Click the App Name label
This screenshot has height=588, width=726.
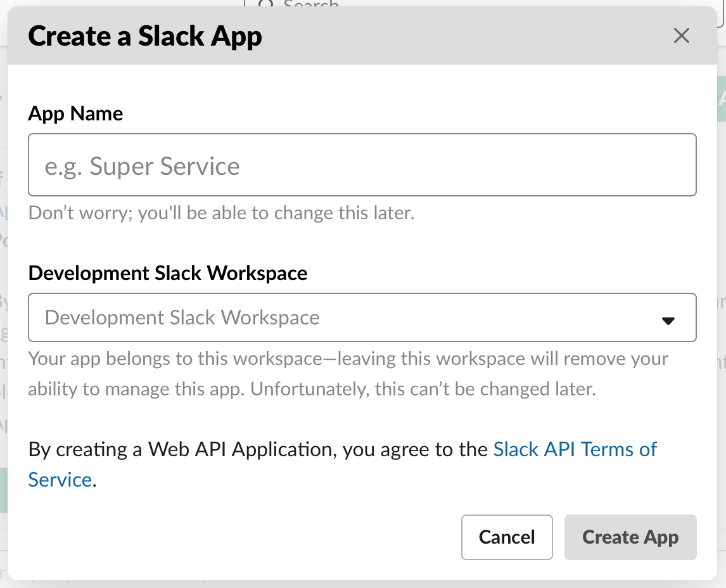(x=75, y=113)
